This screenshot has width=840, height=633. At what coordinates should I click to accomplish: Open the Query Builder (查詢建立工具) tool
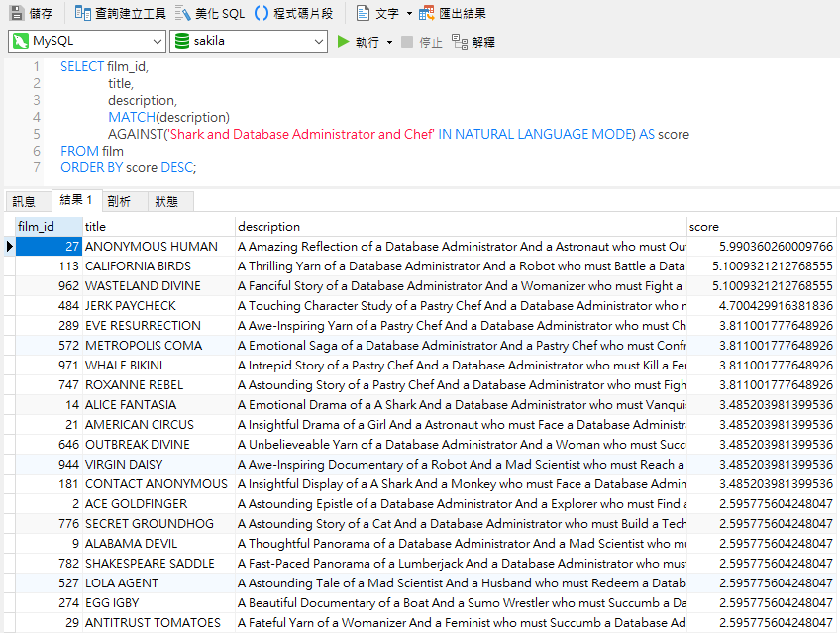pos(84,13)
